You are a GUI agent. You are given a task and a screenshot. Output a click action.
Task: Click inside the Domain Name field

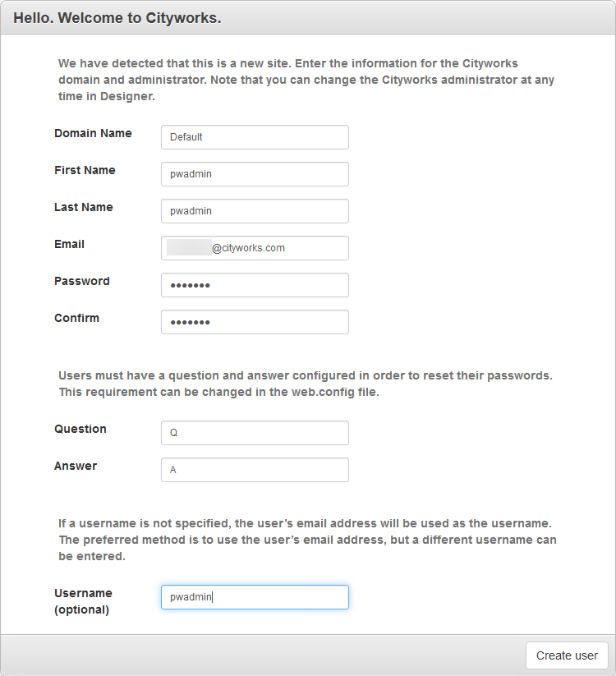(255, 137)
